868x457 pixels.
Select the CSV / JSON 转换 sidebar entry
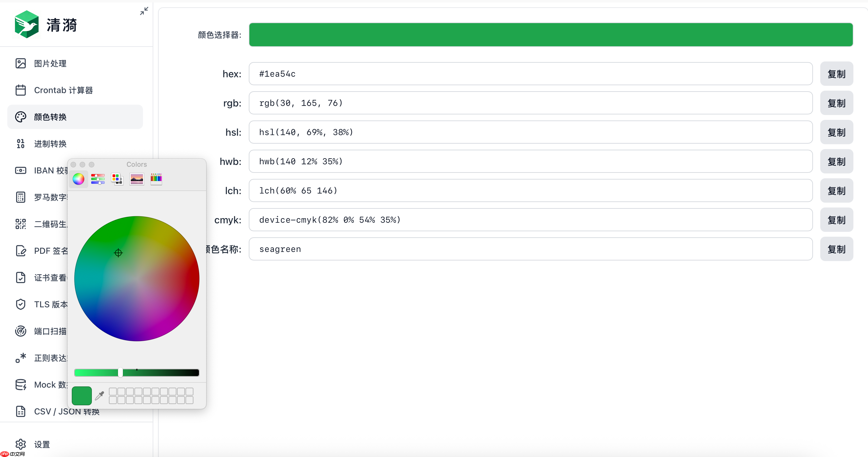pos(66,411)
